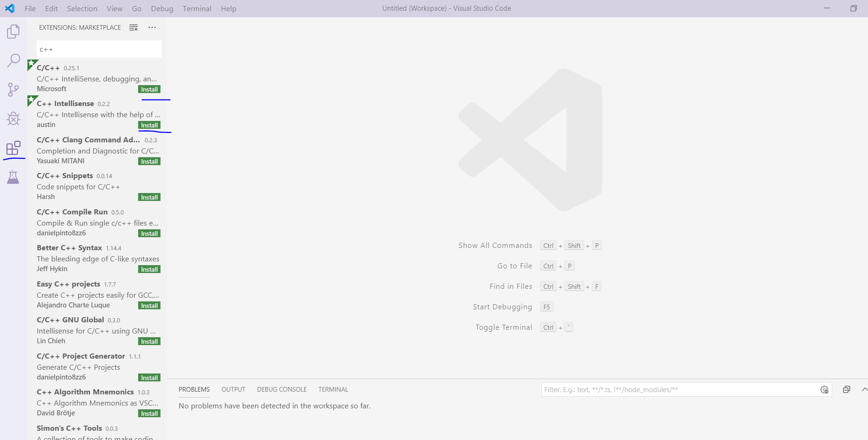Install the C/C++ Project Generator extension
The height and width of the screenshot is (440, 868).
(149, 378)
